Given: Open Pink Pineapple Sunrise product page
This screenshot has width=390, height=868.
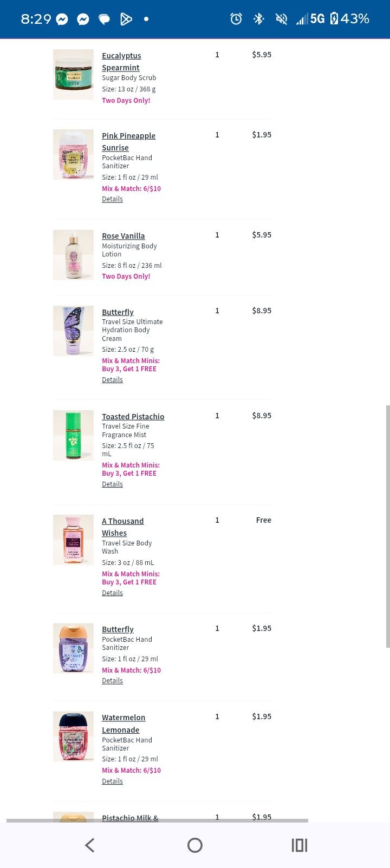Looking at the screenshot, I should click(128, 141).
